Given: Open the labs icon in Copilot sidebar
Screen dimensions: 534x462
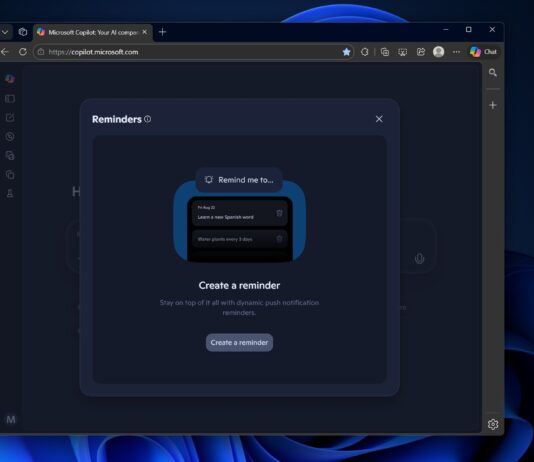Looking at the screenshot, I should 10,193.
